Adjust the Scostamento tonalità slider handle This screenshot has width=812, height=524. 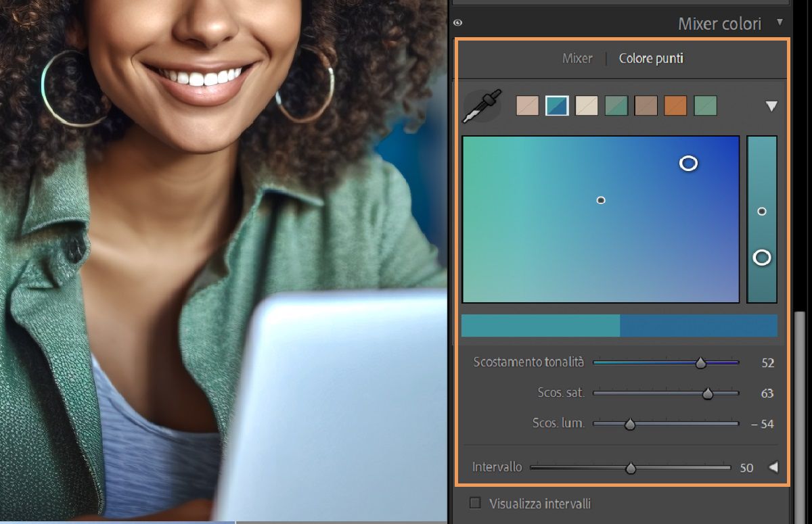(x=701, y=363)
